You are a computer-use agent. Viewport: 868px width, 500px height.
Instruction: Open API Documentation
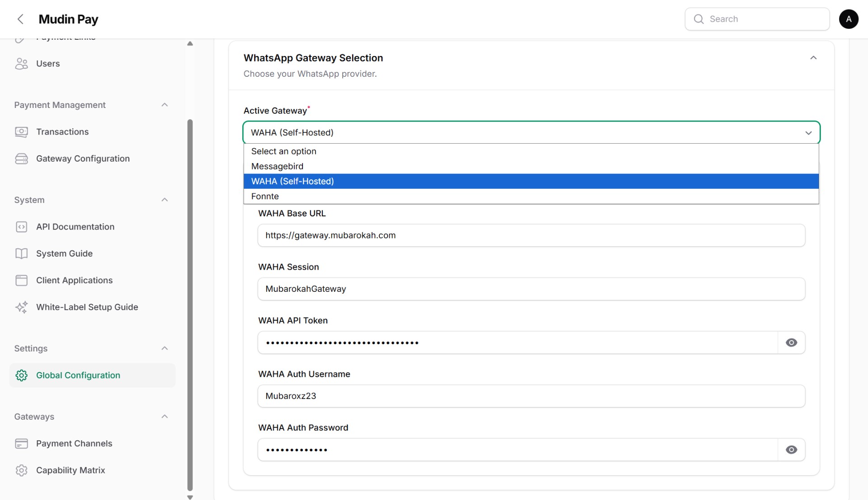pos(93,227)
